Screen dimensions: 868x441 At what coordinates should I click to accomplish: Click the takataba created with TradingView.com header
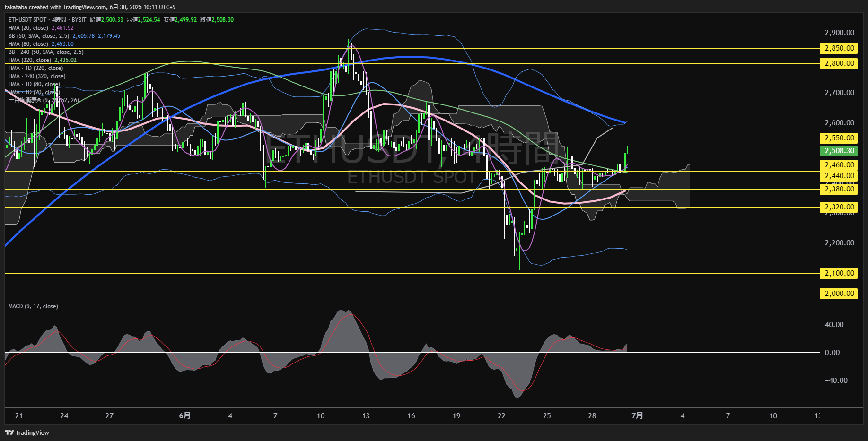(90, 7)
